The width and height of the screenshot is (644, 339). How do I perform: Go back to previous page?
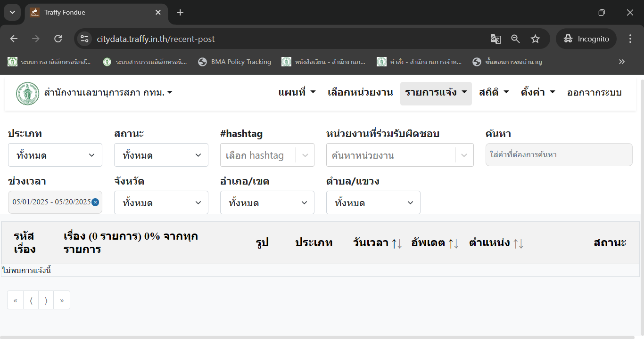pos(14,39)
